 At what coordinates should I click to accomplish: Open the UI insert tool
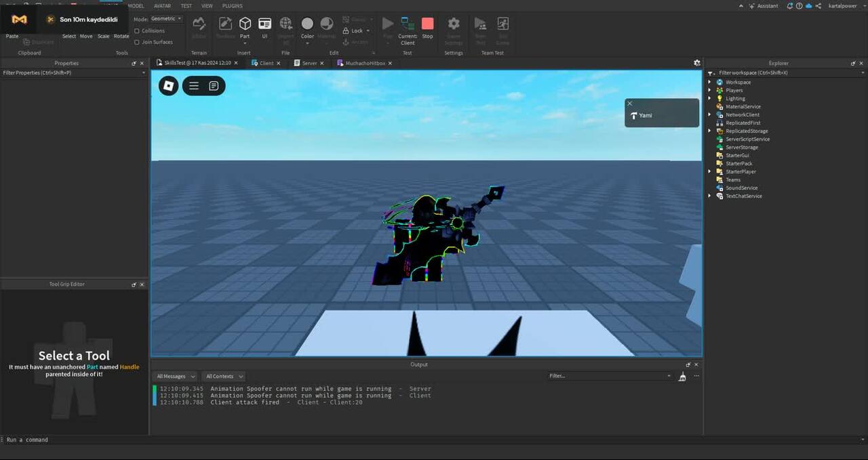click(x=264, y=27)
